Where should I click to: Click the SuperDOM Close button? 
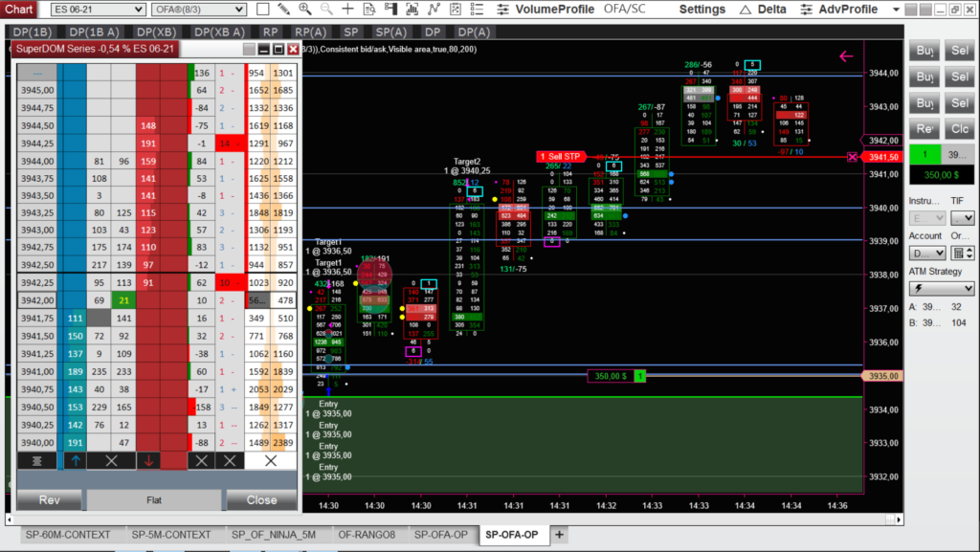click(261, 500)
